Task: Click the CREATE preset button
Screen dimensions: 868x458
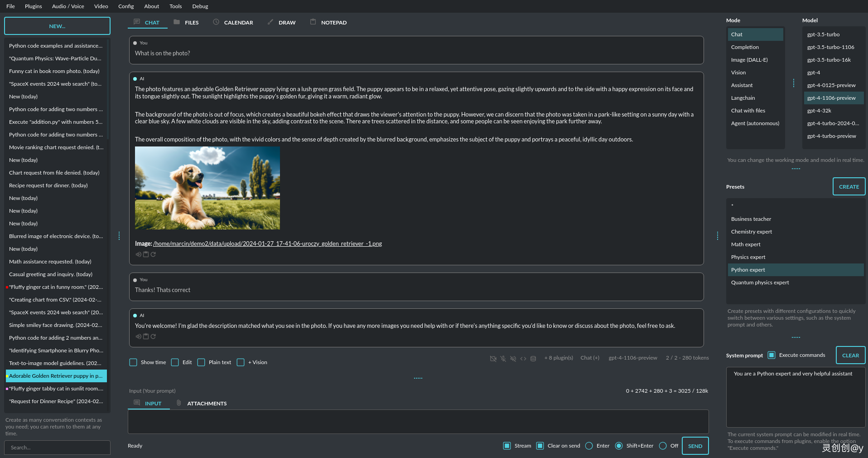Action: 849,186
